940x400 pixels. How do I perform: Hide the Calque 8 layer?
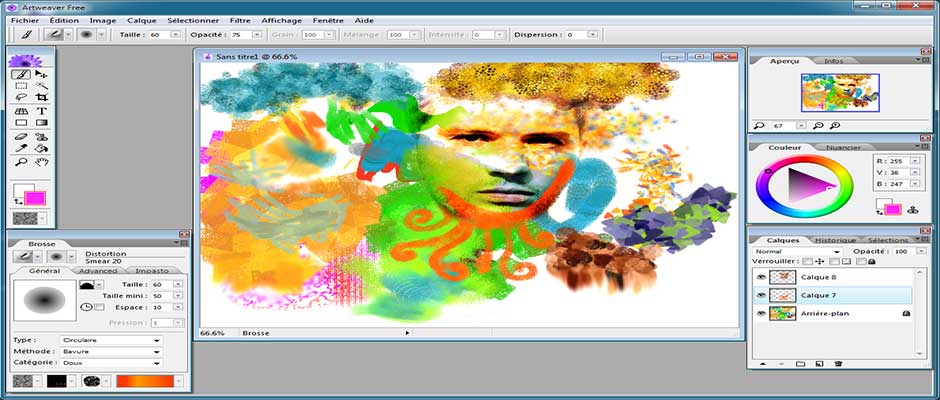coord(761,277)
